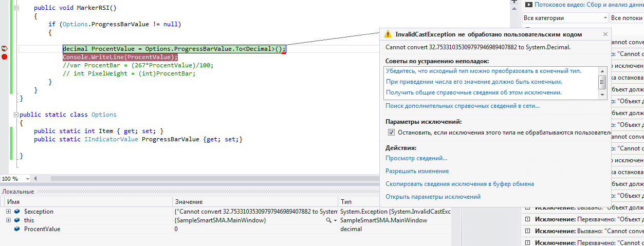The image size is (644, 246).
Task: Open the 'Все категории' filter dropdown
Action: coord(605,18)
